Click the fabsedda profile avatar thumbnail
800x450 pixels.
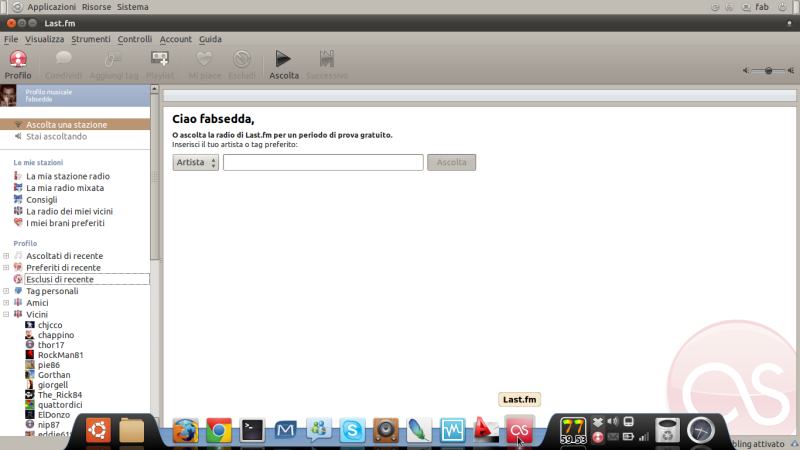8,95
